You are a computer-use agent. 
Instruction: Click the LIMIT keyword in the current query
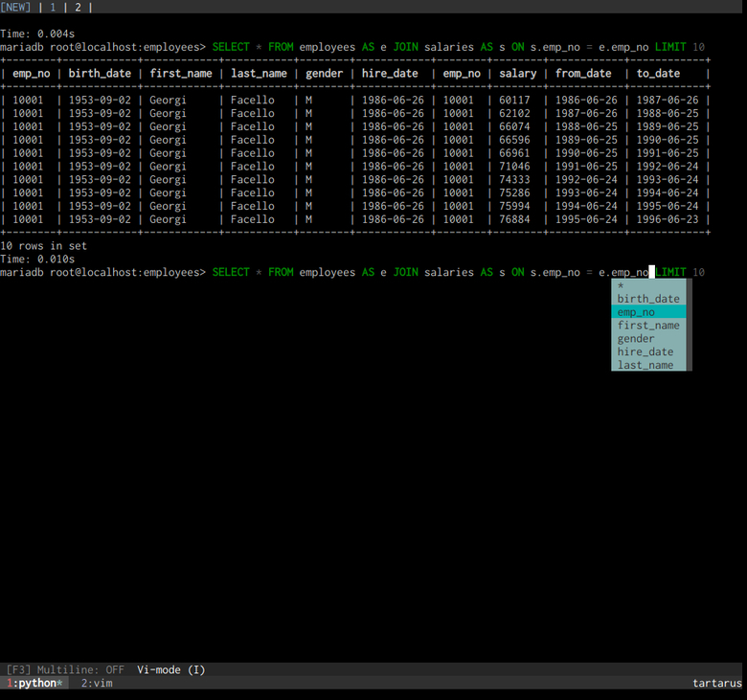(x=670, y=273)
